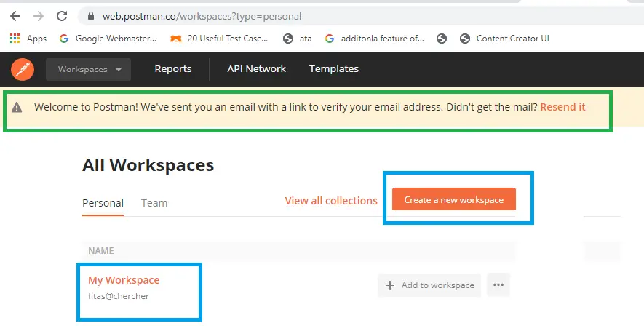The width and height of the screenshot is (644, 326).
Task: Click the unlabeled globe bookmark icon
Action: pos(442,39)
